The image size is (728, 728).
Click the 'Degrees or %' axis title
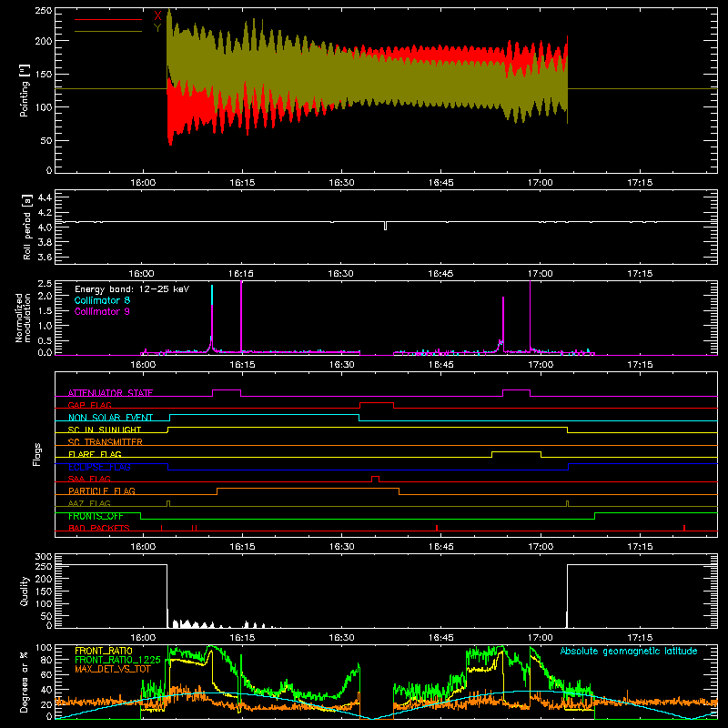[x=25, y=682]
